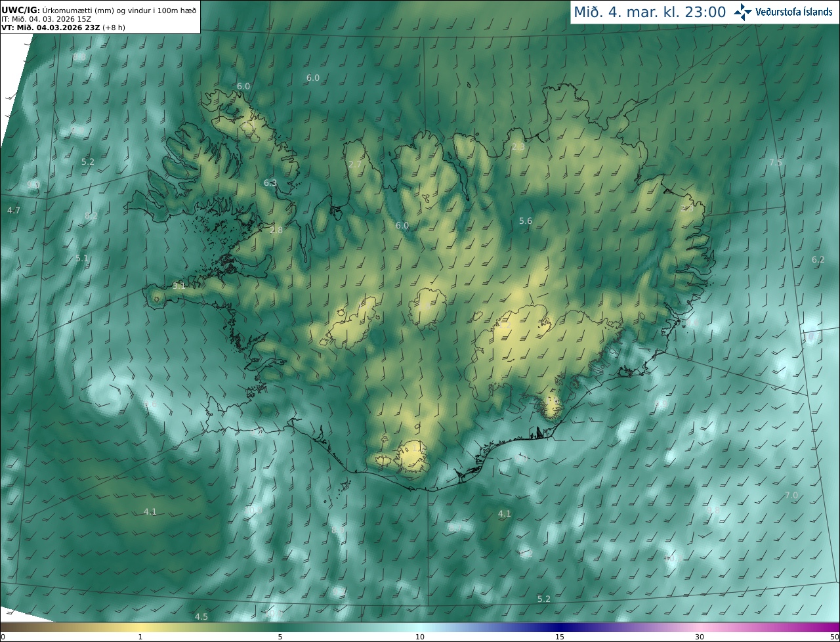Click the '50' tick on the color scale
Screen dimensions: 840x642
tap(835, 637)
